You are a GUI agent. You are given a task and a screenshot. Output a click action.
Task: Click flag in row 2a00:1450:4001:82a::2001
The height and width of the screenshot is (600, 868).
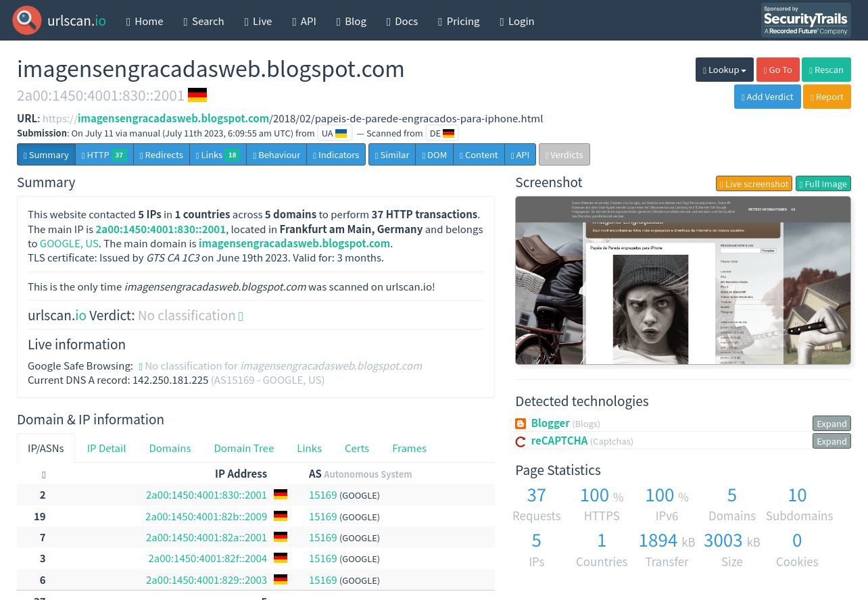(x=281, y=537)
